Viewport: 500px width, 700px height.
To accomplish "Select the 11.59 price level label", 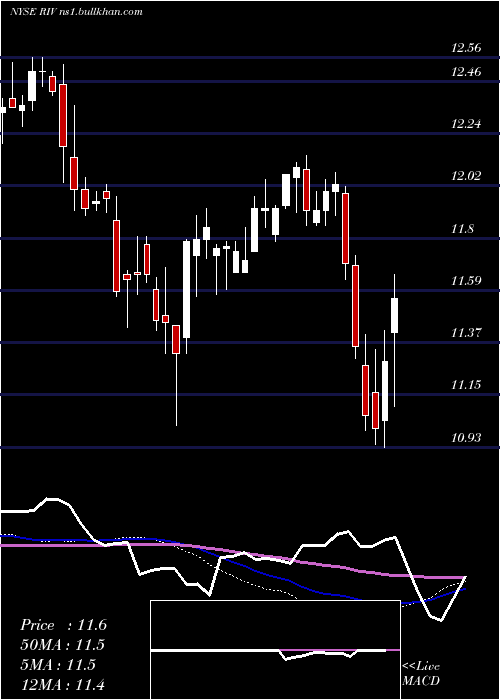I will [x=466, y=281].
